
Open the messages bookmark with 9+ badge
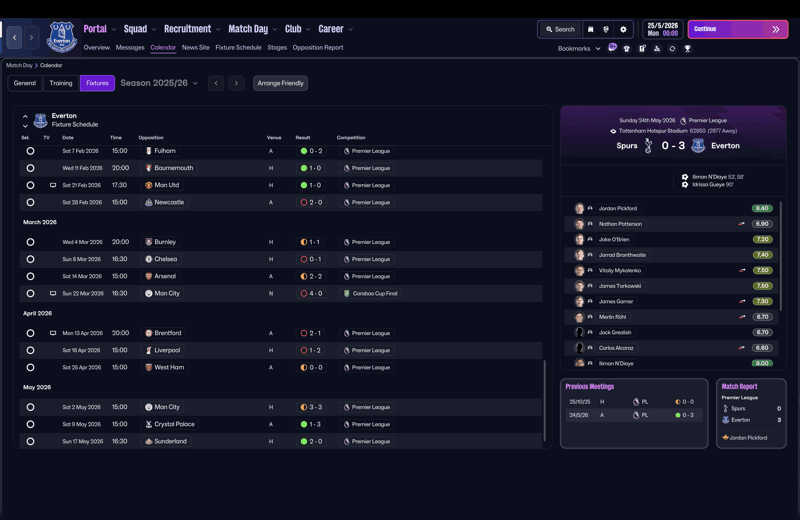612,48
